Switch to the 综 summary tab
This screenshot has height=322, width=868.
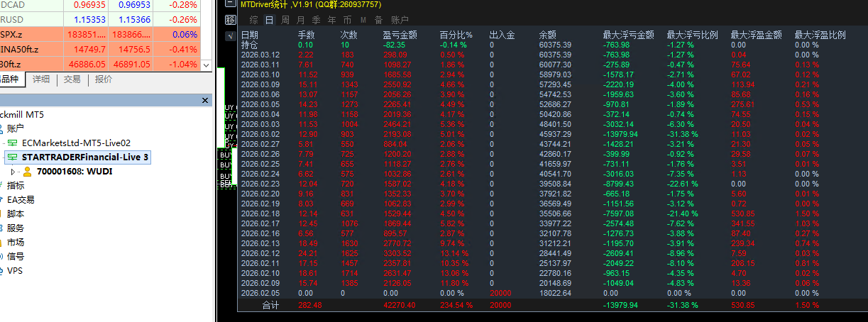(254, 20)
